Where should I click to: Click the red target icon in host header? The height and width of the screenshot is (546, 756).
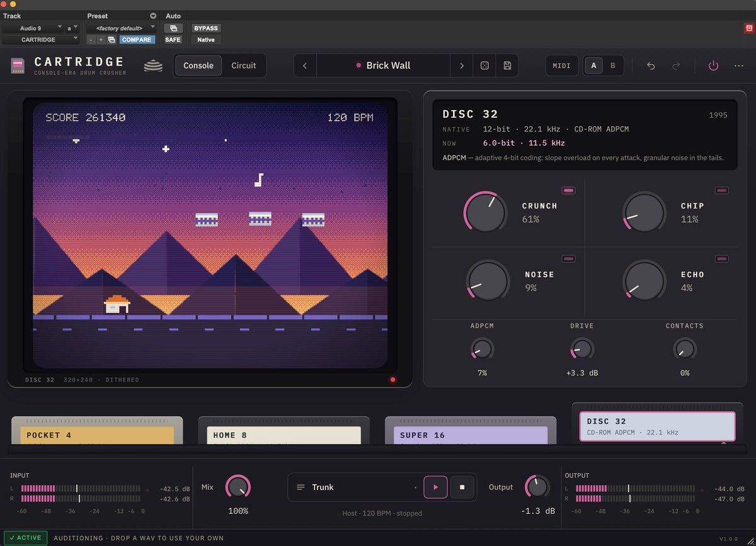[x=749, y=28]
